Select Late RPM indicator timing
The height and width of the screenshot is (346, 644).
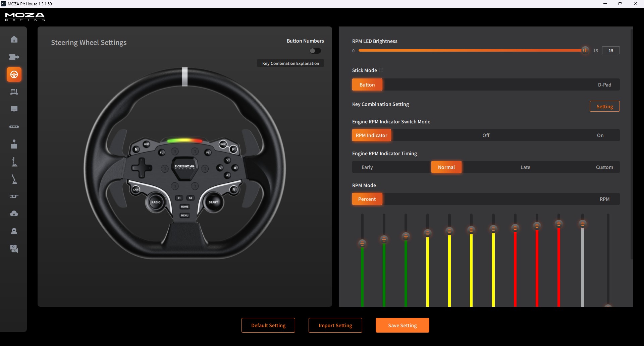pos(525,167)
